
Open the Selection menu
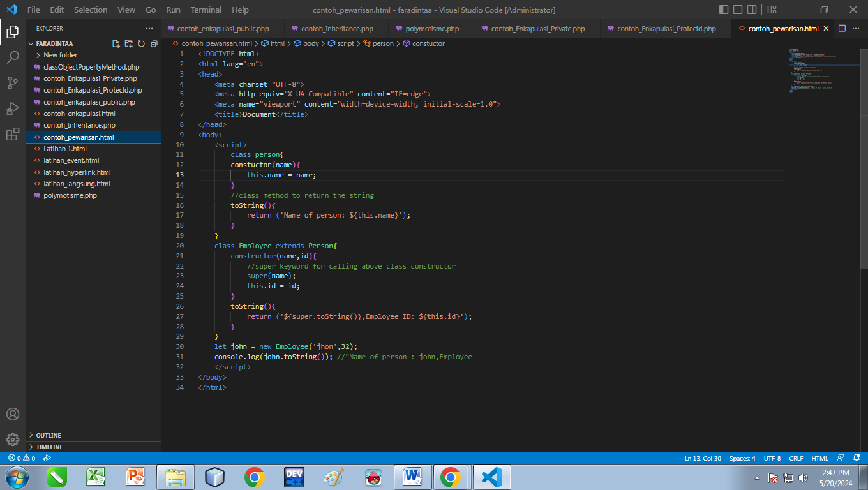(91, 10)
